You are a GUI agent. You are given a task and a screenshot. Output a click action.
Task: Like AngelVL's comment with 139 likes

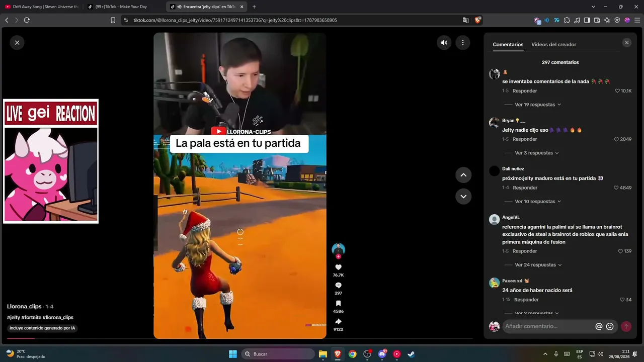620,251
